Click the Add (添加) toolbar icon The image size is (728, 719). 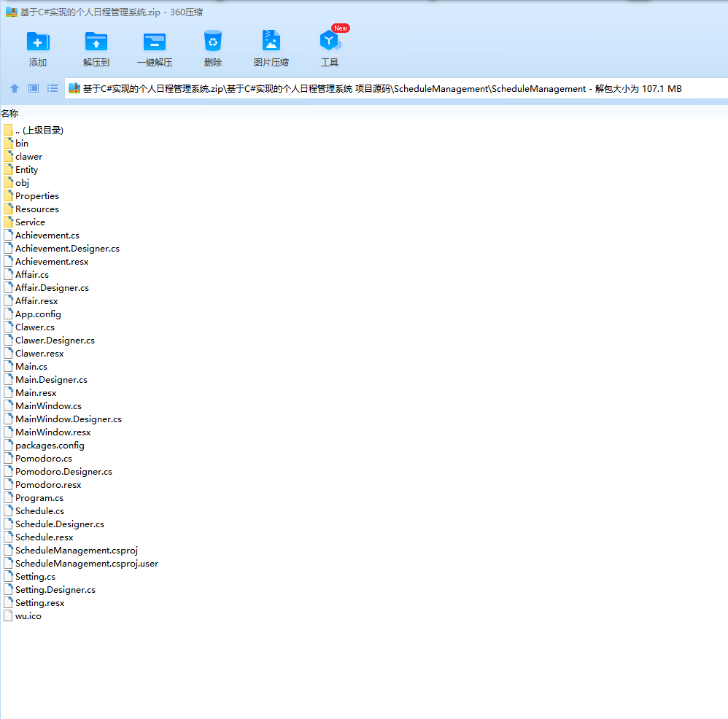[38, 42]
